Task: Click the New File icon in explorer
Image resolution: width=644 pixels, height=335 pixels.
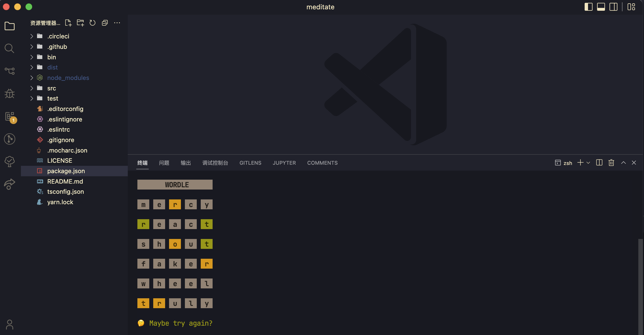Action: 68,23
